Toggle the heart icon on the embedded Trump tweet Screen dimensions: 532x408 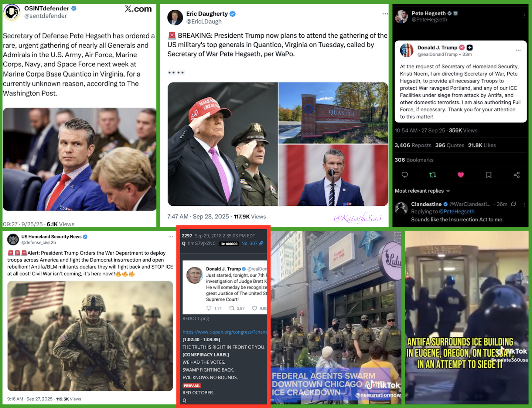[x=254, y=308]
